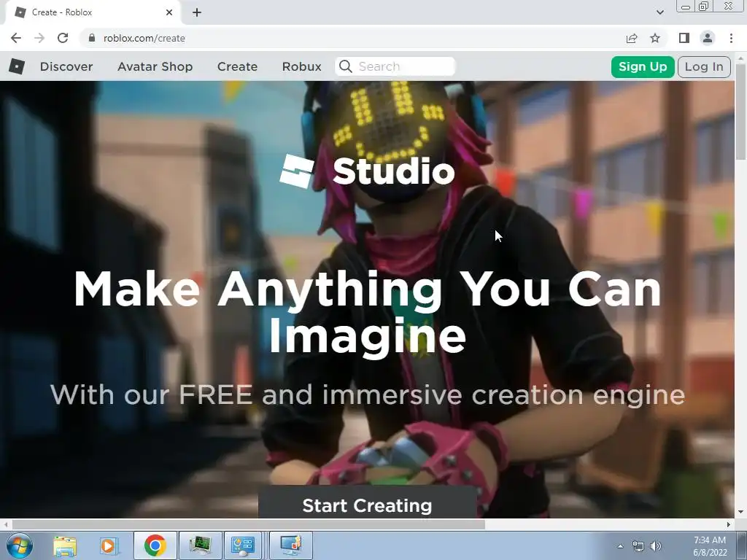
Task: Open a new browser tab
Action: tap(197, 12)
